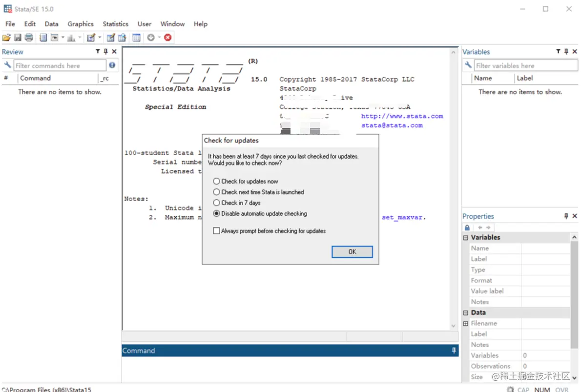Click the Results window scroll-down arrow
This screenshot has height=392, width=581.
click(x=453, y=326)
